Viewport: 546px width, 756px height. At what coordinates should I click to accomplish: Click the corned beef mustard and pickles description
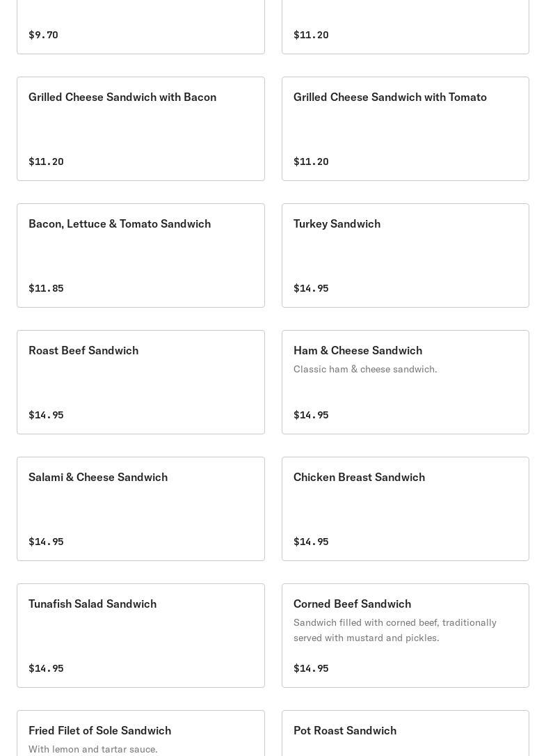click(x=394, y=630)
